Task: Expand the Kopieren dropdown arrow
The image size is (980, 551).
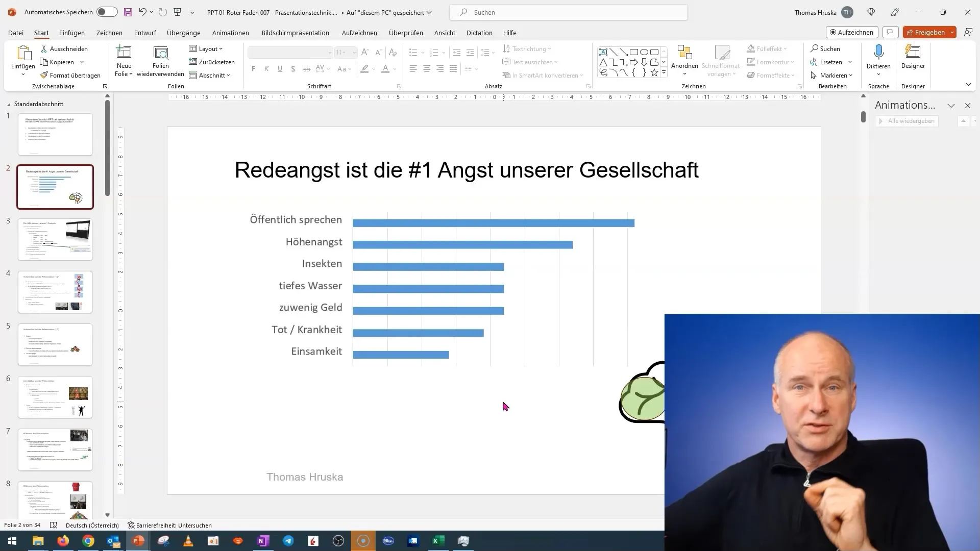Action: tap(82, 62)
